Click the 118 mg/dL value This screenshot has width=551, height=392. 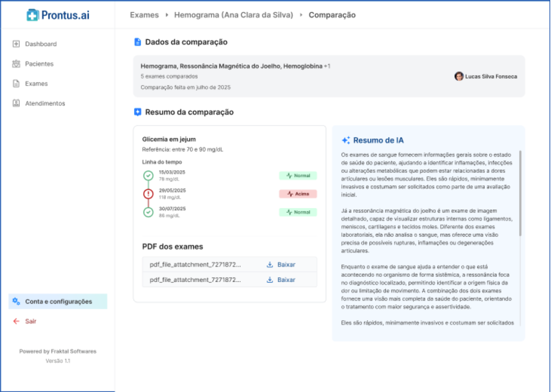click(170, 198)
